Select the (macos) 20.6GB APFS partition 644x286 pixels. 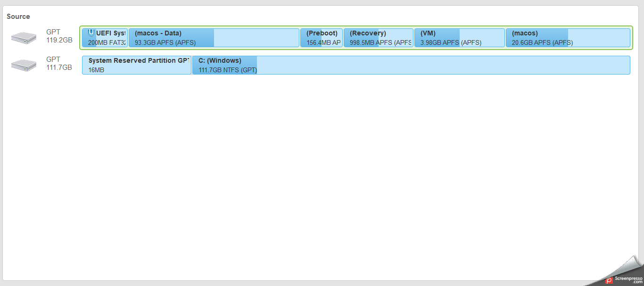(x=568, y=38)
